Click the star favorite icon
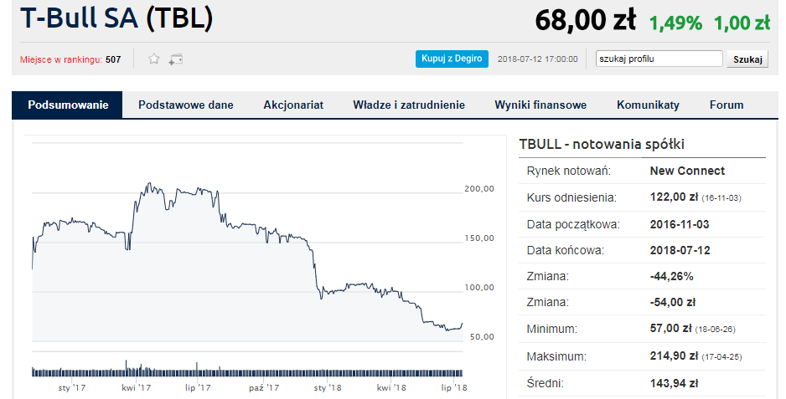The width and height of the screenshot is (786, 399). coord(154,59)
